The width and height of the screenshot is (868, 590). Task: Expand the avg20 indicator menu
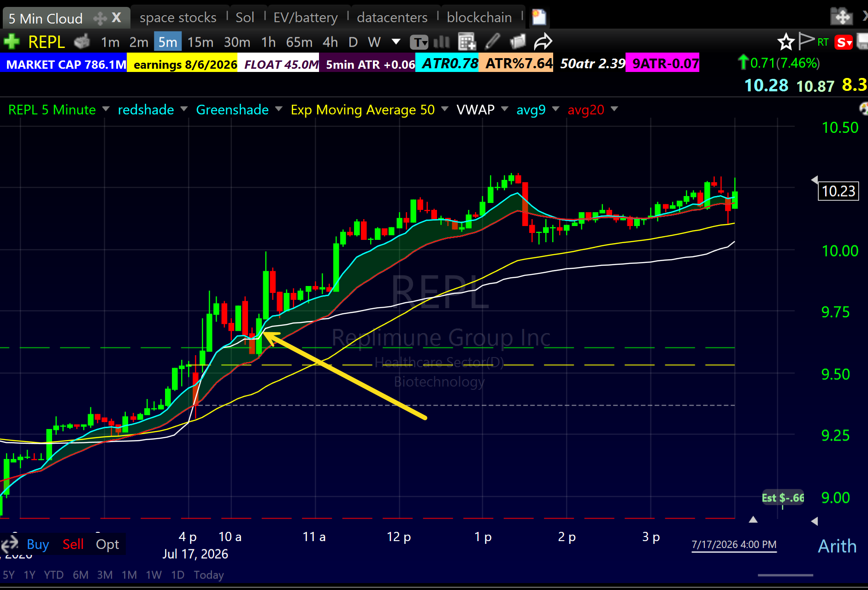614,109
